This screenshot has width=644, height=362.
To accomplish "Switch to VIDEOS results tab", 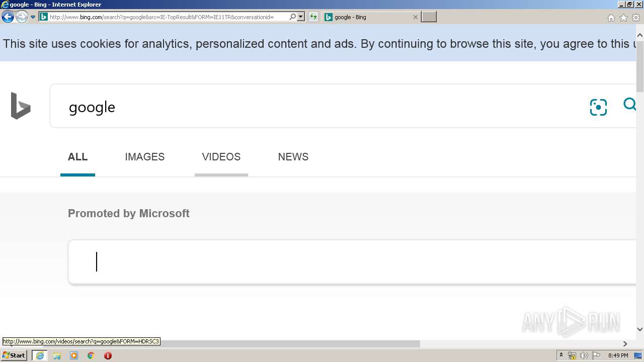I will [x=221, y=157].
